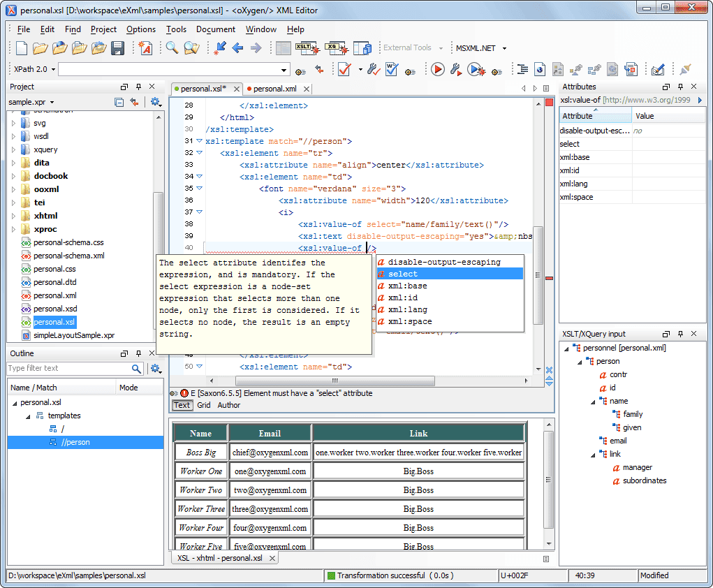Switch editor to Text mode
The image size is (713, 588).
pyautogui.click(x=182, y=405)
